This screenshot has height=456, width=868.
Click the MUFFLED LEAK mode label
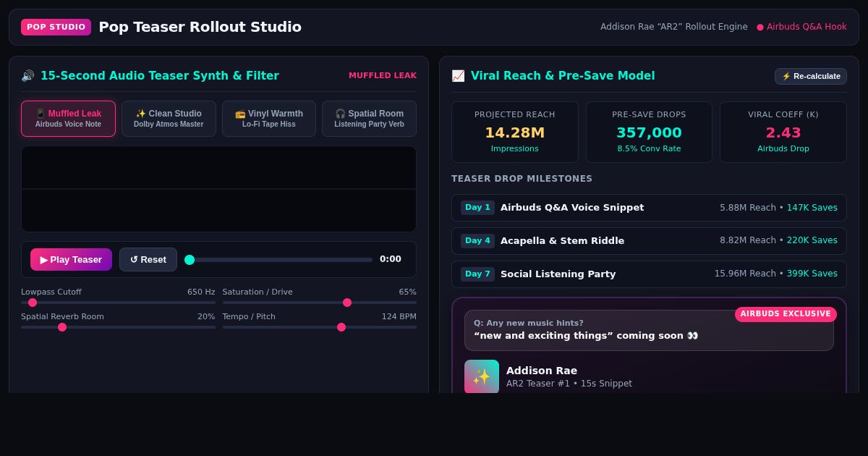(x=383, y=76)
